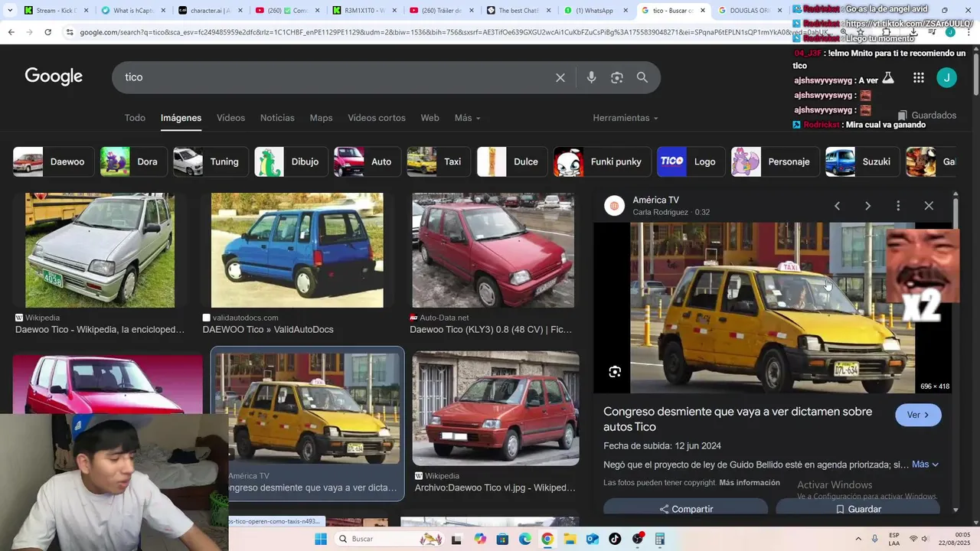
Task: Open the Herramientas dropdown
Action: pyautogui.click(x=626, y=118)
